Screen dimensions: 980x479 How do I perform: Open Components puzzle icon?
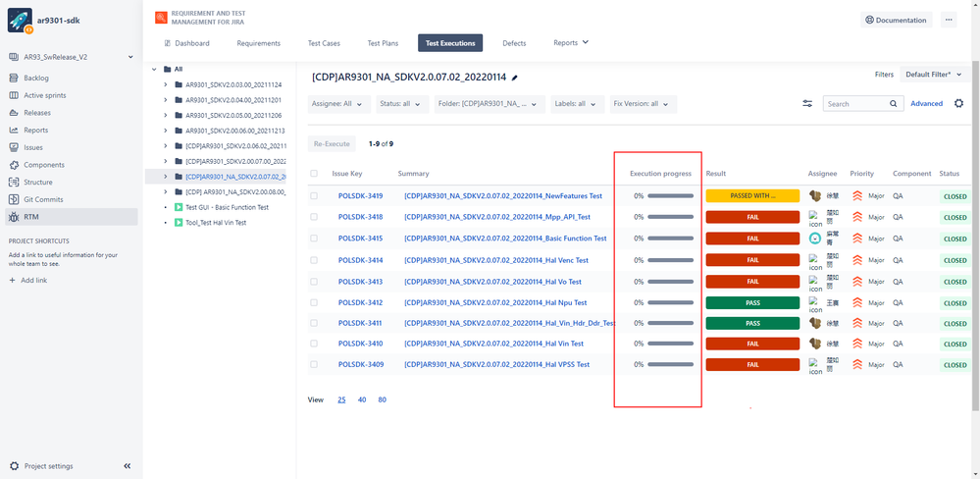pos(13,165)
